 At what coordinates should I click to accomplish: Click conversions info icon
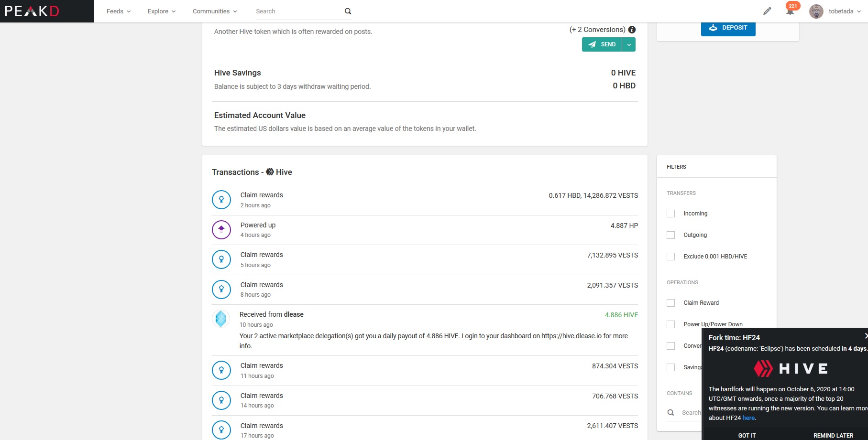tap(632, 30)
